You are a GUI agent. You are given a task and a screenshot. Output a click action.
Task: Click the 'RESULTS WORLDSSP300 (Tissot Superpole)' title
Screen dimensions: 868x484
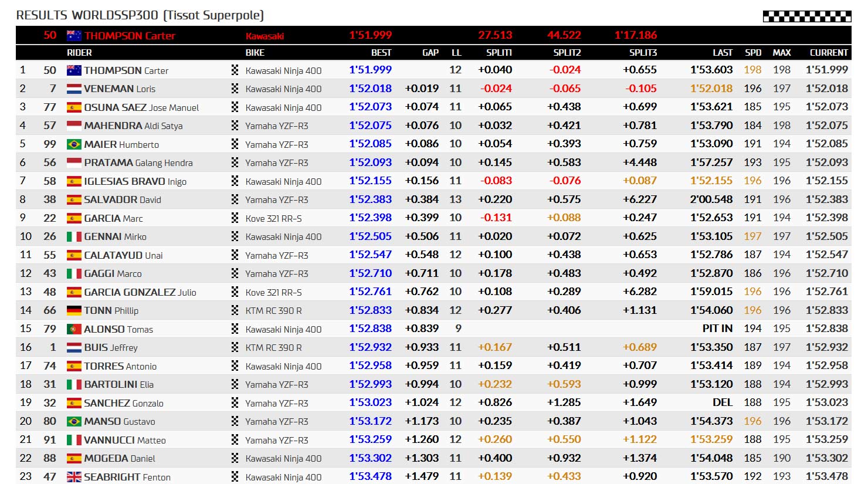click(140, 15)
